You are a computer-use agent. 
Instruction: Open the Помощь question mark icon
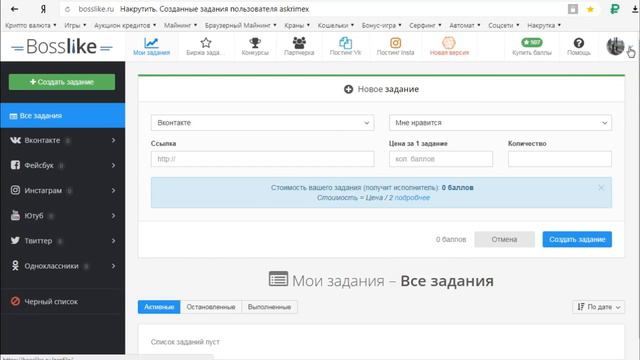coord(579,43)
